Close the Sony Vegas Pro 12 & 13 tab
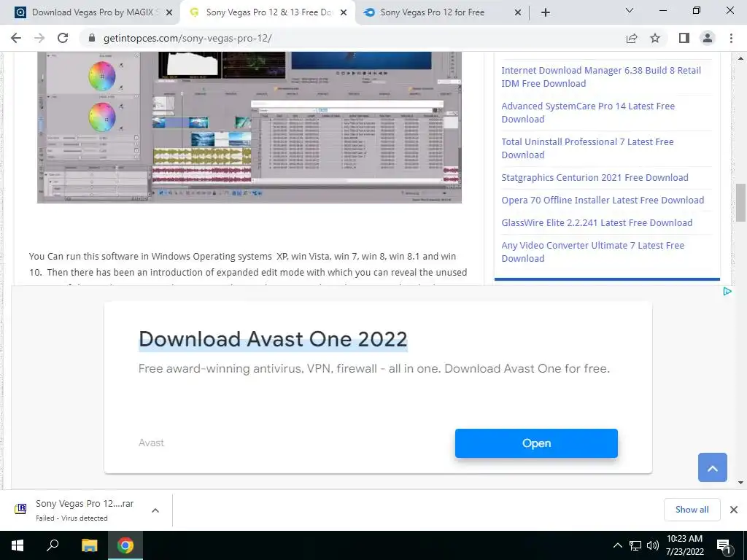This screenshot has height=560, width=747. 344,13
